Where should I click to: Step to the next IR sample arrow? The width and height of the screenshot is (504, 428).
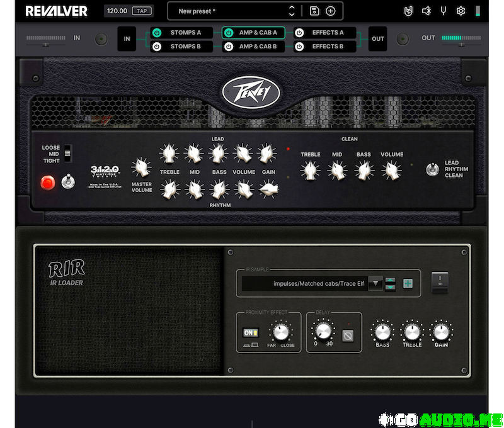click(x=391, y=288)
